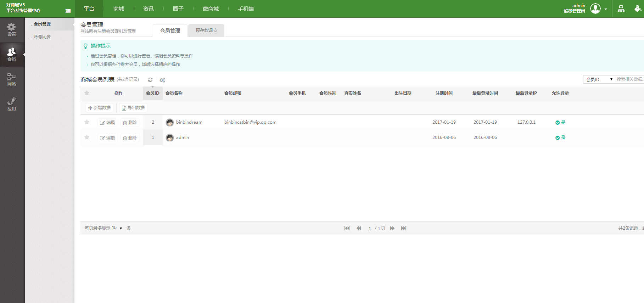Switch to 手机端 top menu
The image size is (644, 303).
[246, 9]
